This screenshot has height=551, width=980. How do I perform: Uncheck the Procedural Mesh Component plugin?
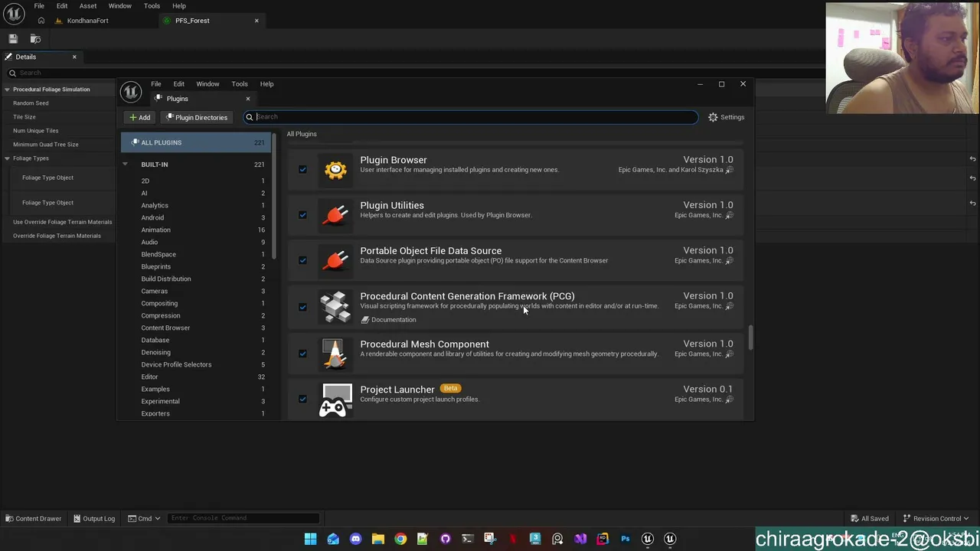302,354
